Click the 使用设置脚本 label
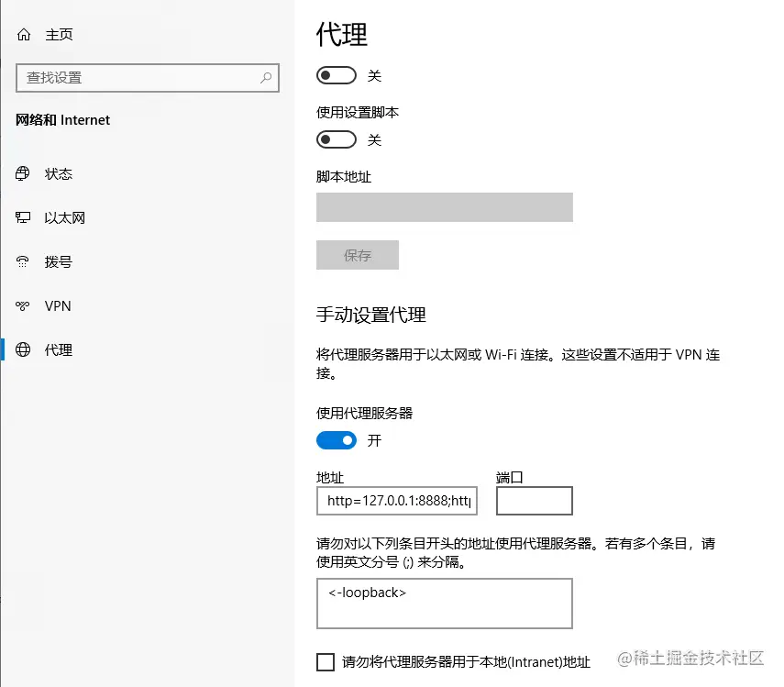The image size is (784, 687). point(358,113)
